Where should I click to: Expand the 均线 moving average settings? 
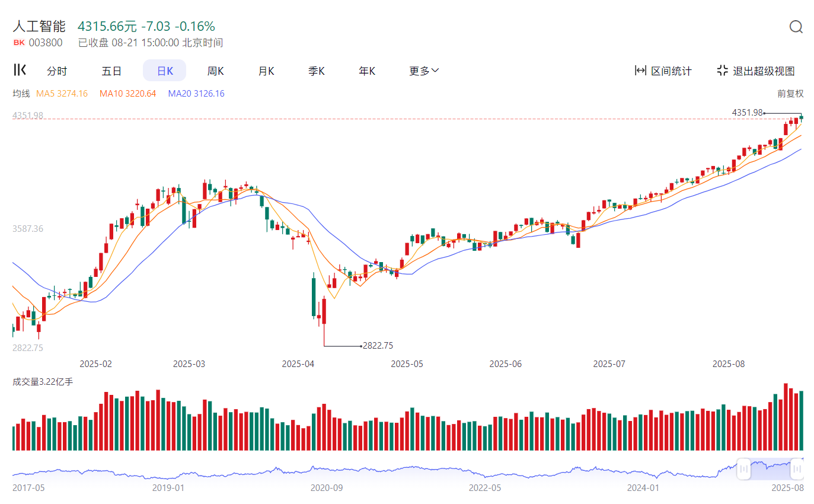point(21,94)
